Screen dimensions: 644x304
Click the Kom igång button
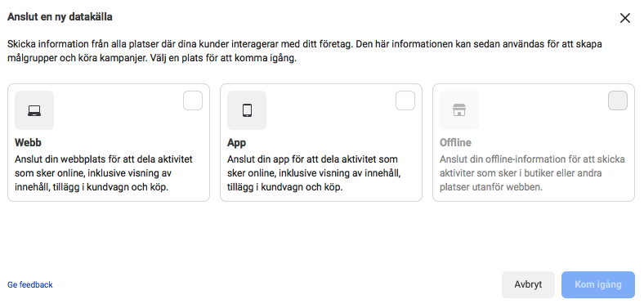(598, 284)
